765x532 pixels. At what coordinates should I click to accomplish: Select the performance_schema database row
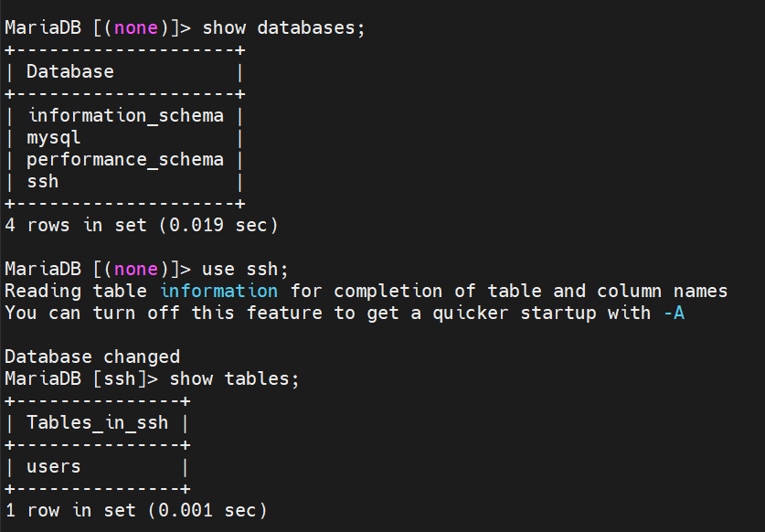coord(125,159)
